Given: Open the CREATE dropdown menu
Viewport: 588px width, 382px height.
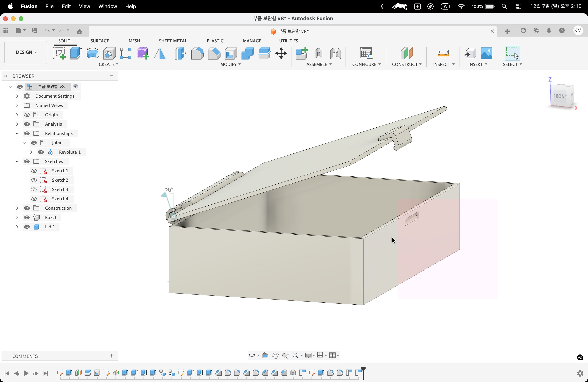Looking at the screenshot, I should click(108, 64).
